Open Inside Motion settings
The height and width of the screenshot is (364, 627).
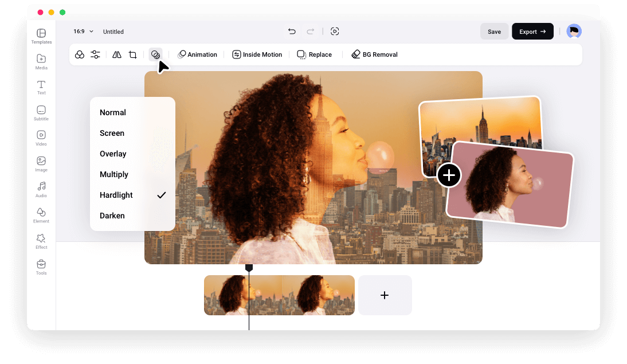point(257,54)
